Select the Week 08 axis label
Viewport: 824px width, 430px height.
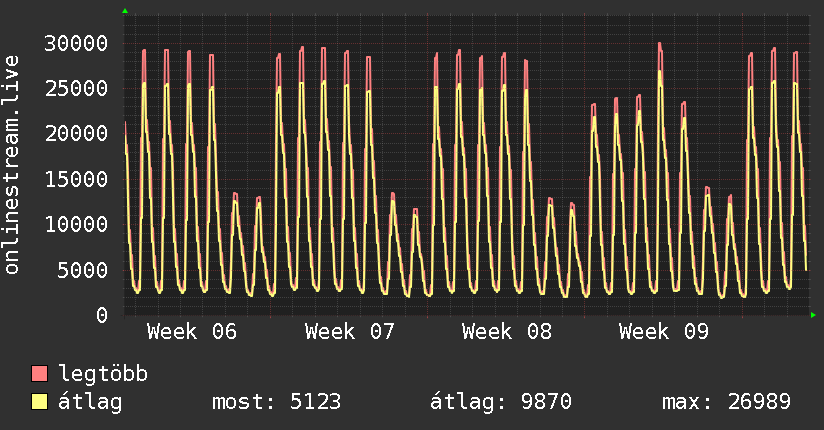click(x=507, y=331)
